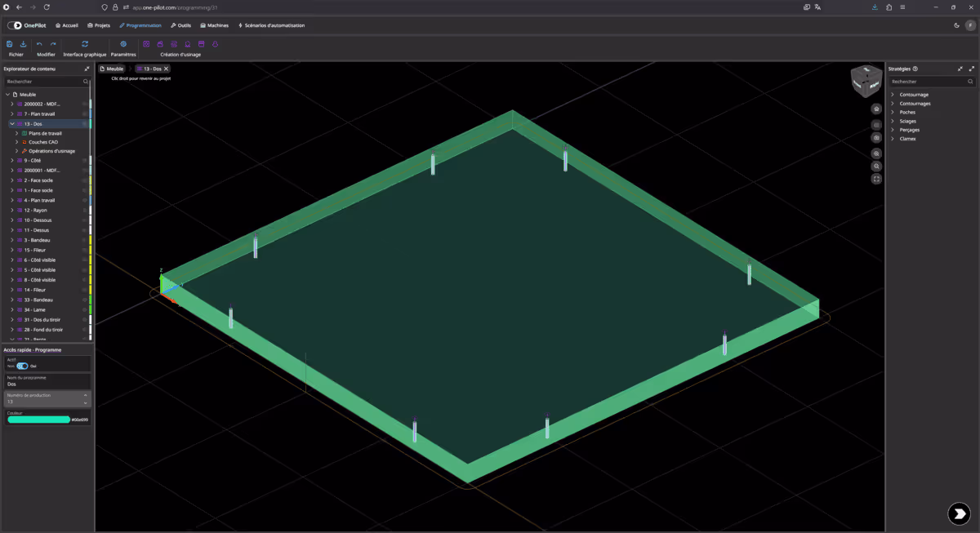
Task: Click the yellow color marker of 15 - Filleur
Action: (90, 250)
